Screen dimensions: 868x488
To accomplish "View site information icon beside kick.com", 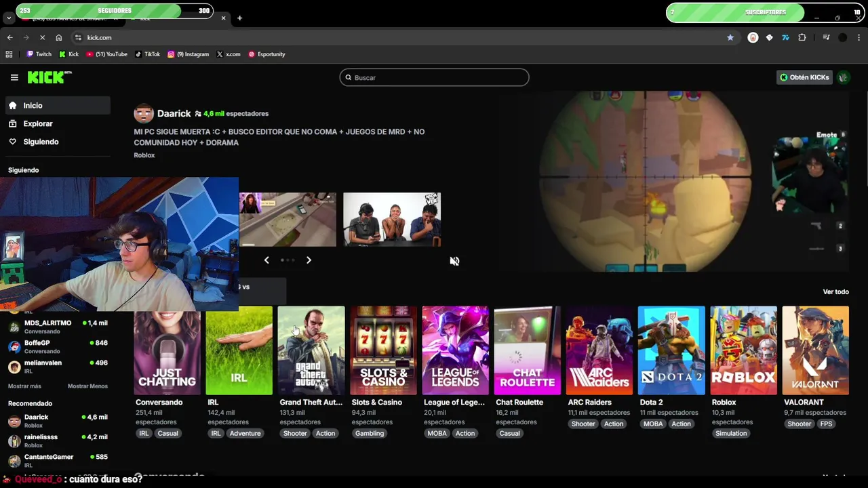I will (78, 37).
